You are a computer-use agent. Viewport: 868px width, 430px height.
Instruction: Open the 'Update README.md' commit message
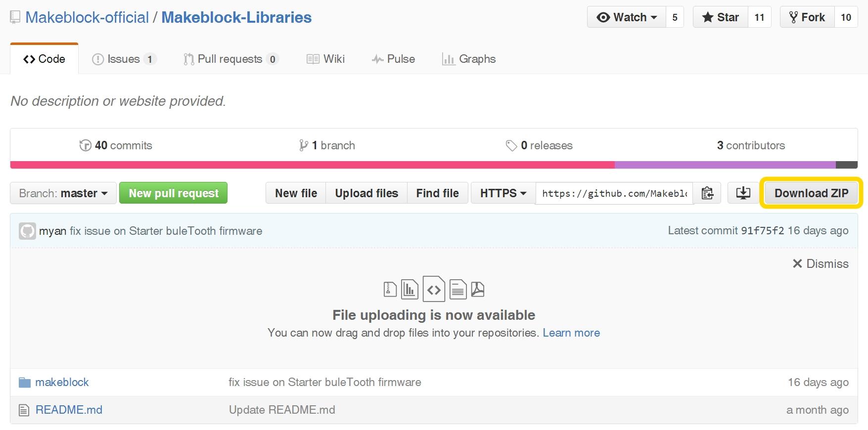click(x=282, y=410)
